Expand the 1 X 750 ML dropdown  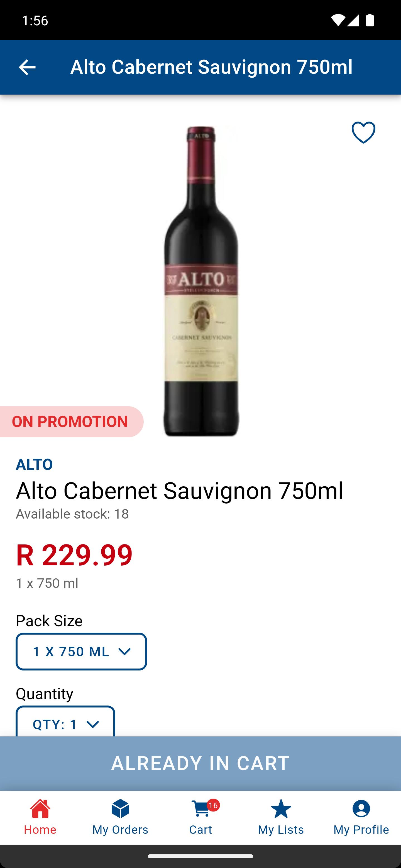[x=81, y=651]
